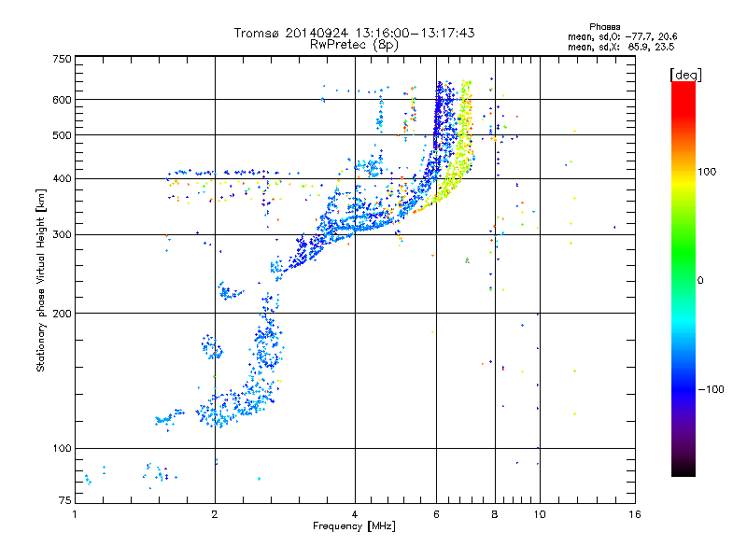Click the colorbar tick label '-100'
This screenshot has width=747, height=560.
tap(711, 389)
